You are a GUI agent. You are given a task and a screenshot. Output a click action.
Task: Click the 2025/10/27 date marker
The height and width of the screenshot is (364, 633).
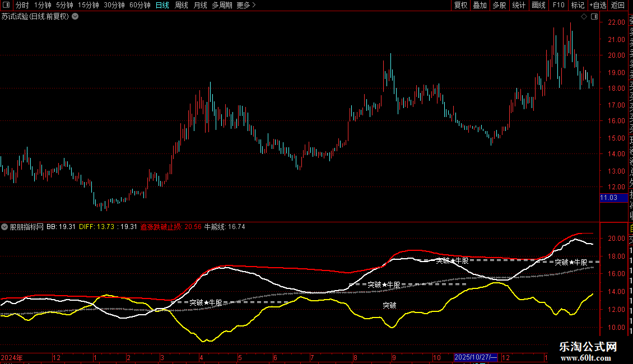click(x=476, y=357)
